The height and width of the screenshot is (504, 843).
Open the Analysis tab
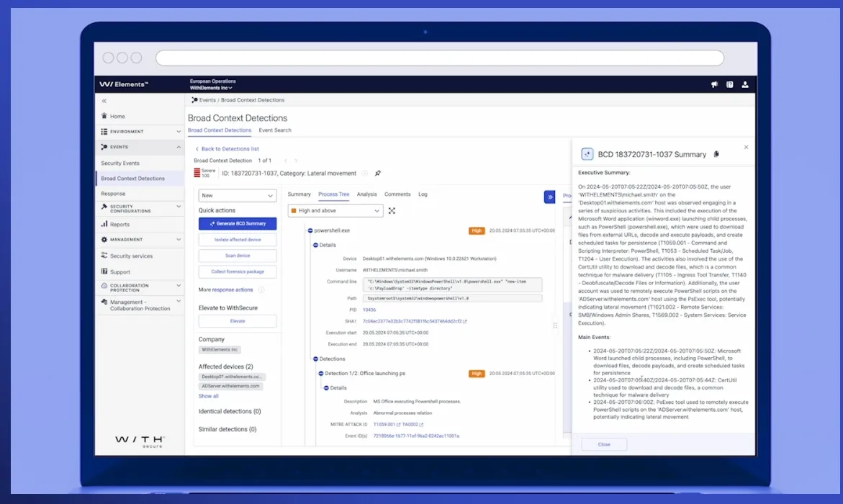[x=366, y=194]
